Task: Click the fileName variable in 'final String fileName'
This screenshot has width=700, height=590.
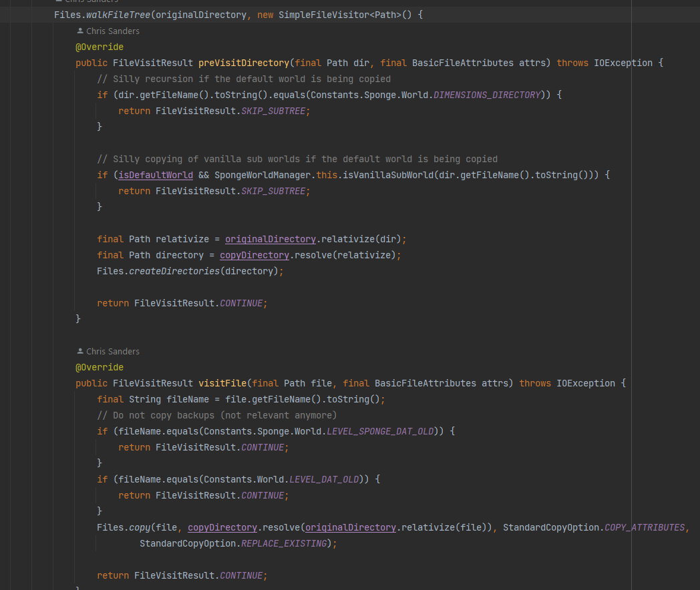Action: 188,399
